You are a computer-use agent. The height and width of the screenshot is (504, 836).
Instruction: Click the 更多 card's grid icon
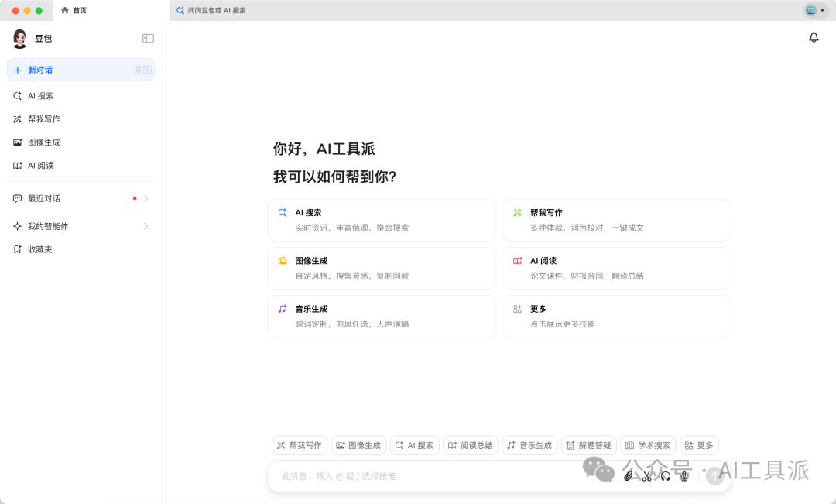coord(517,309)
